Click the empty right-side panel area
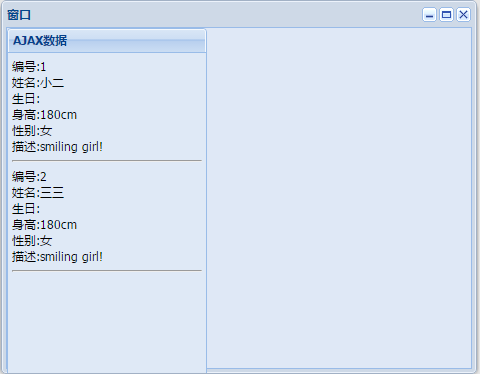The image size is (480, 374). (x=339, y=198)
